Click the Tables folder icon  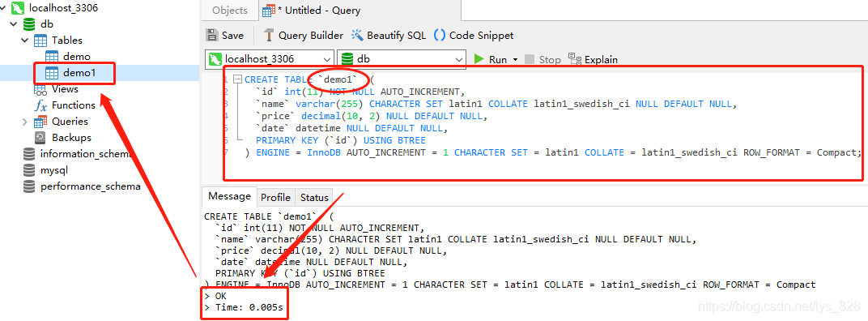(x=40, y=41)
